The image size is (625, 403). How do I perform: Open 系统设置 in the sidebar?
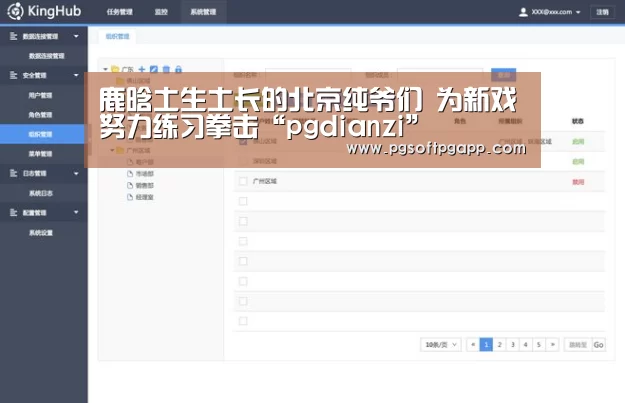(41, 233)
